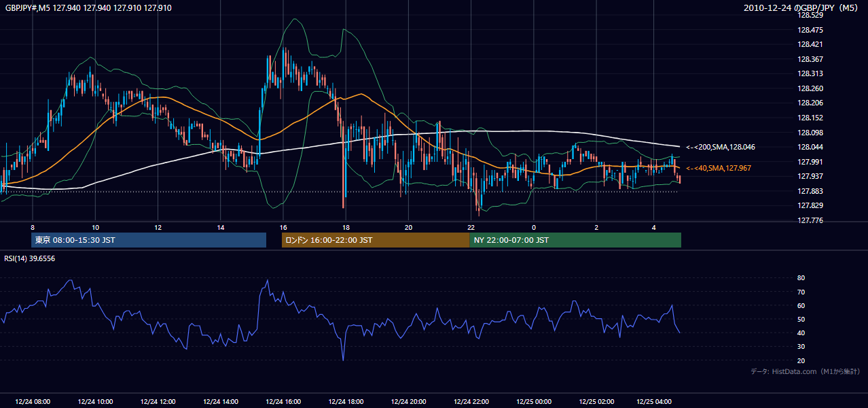Click the 200 SMA 128.046 label
The width and height of the screenshot is (868, 408).
point(720,147)
